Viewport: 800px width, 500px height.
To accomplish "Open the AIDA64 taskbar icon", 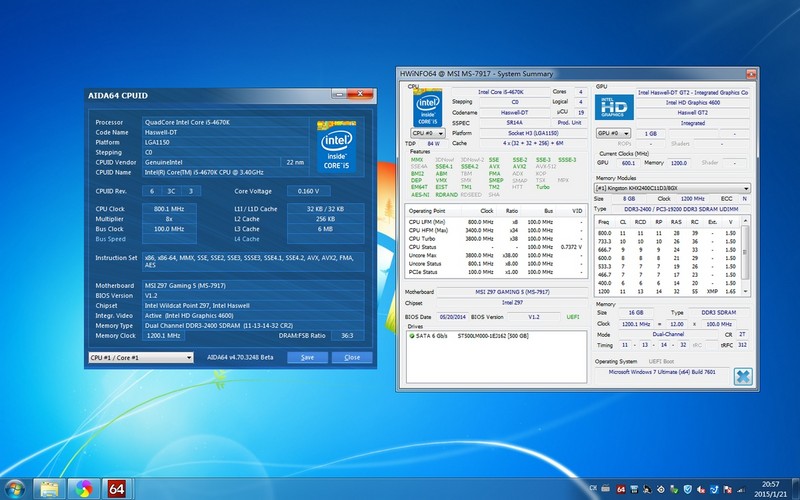I will point(116,488).
